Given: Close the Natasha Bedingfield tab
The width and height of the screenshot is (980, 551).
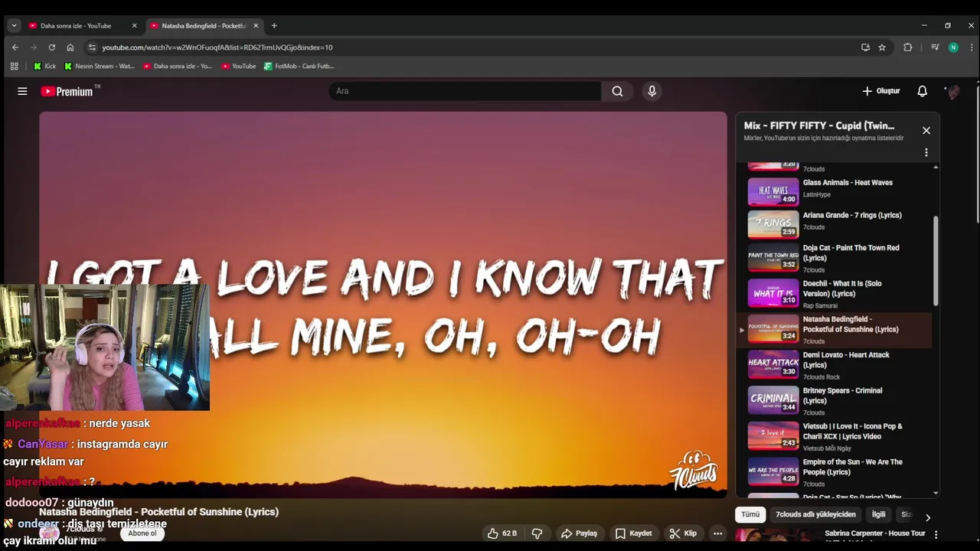Looking at the screenshot, I should click(256, 25).
